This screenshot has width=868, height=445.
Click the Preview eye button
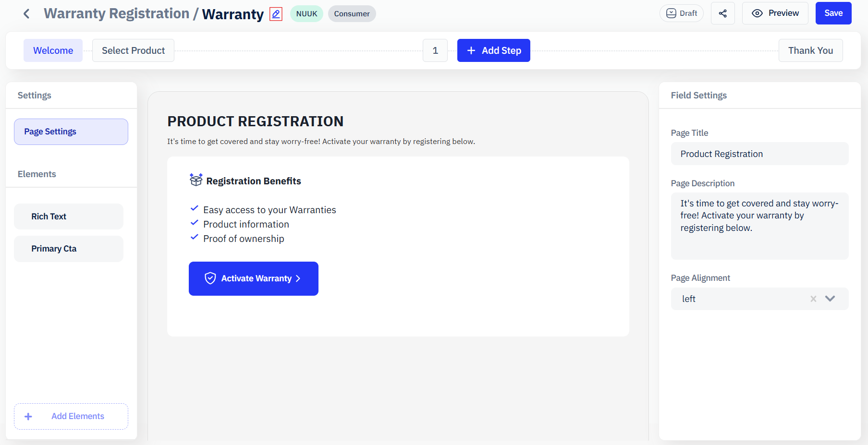775,13
